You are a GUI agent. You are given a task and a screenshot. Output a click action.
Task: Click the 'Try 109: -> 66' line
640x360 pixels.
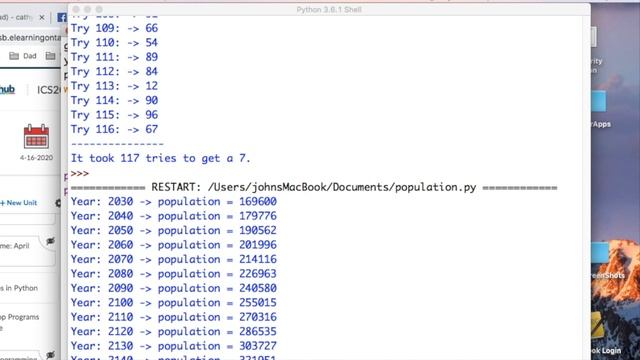coord(114,28)
